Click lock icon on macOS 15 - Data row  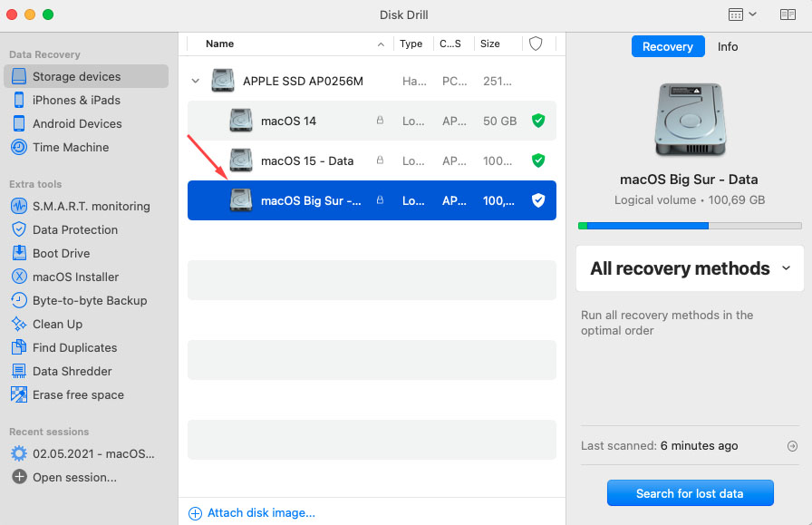[380, 160]
